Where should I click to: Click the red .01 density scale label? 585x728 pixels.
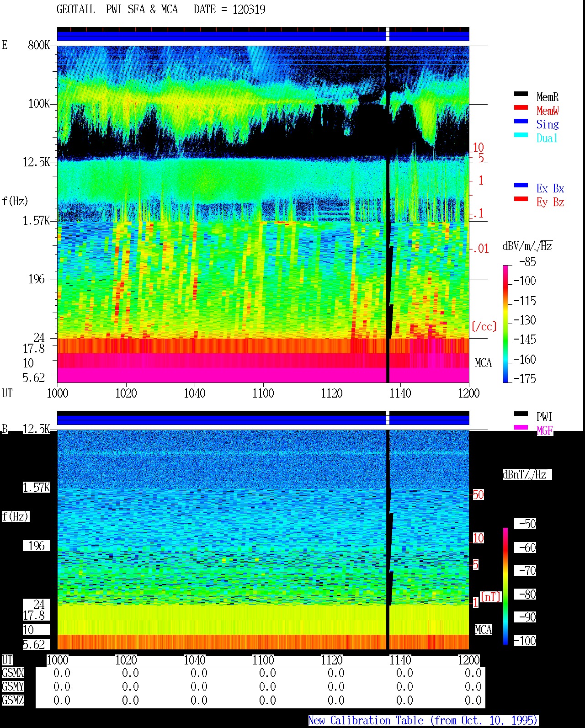pyautogui.click(x=480, y=249)
